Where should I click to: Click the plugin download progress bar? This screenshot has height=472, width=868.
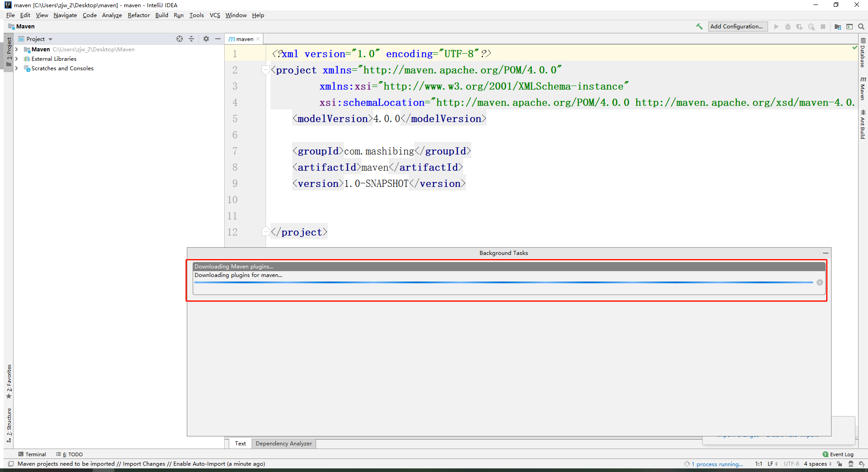point(503,282)
